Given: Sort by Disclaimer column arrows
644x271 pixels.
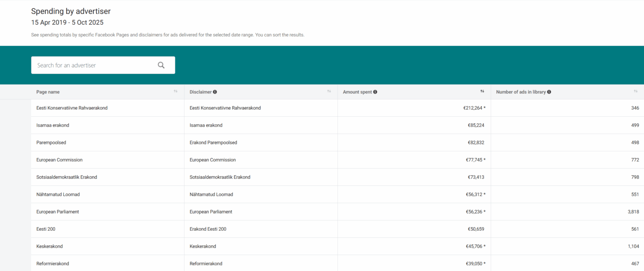Looking at the screenshot, I should (x=329, y=91).
